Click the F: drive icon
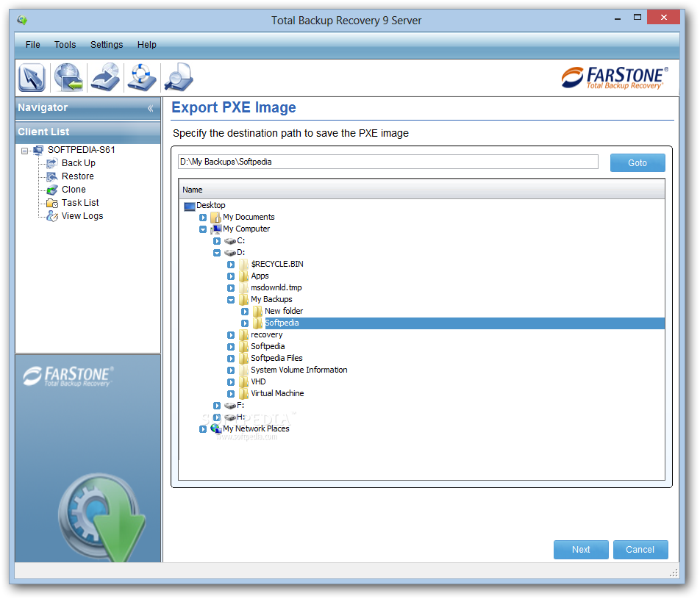 (x=230, y=405)
